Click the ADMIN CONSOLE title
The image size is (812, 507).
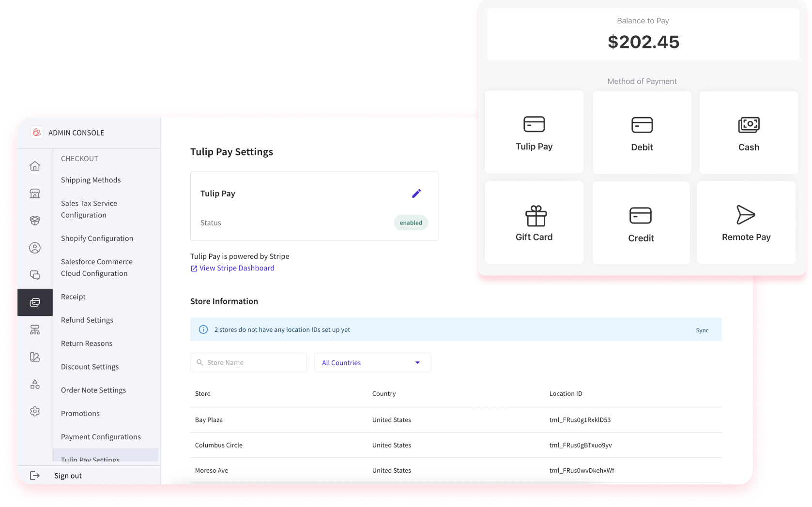tap(77, 133)
